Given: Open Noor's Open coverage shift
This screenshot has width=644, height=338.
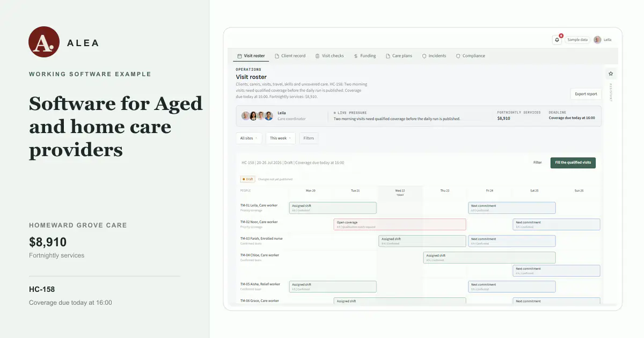Looking at the screenshot, I should tap(400, 224).
